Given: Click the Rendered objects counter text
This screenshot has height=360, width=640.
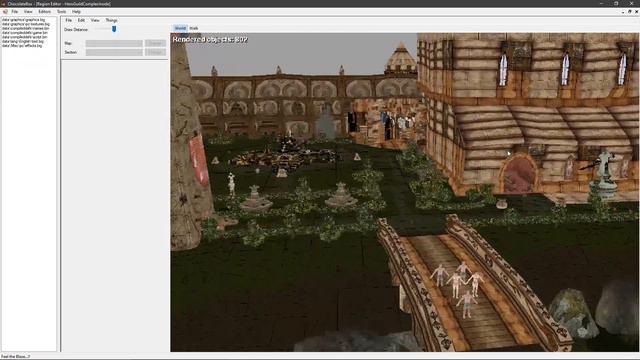Looking at the screenshot, I should coord(210,40).
